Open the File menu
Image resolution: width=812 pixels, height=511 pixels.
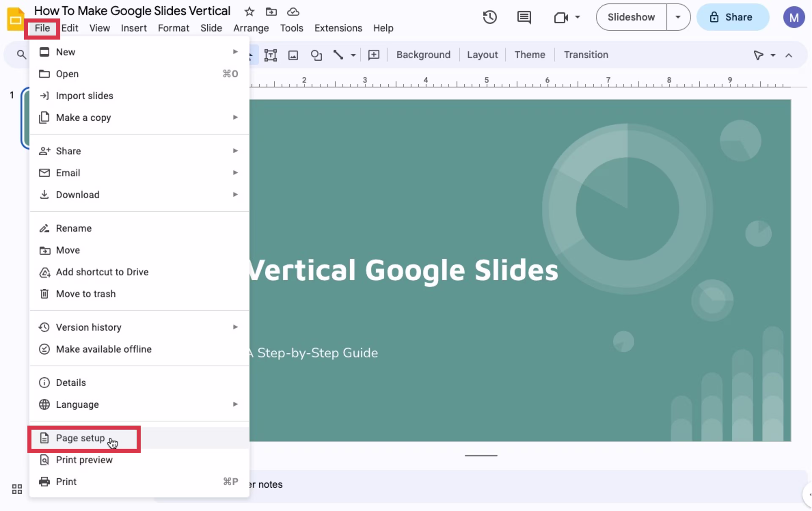tap(42, 28)
